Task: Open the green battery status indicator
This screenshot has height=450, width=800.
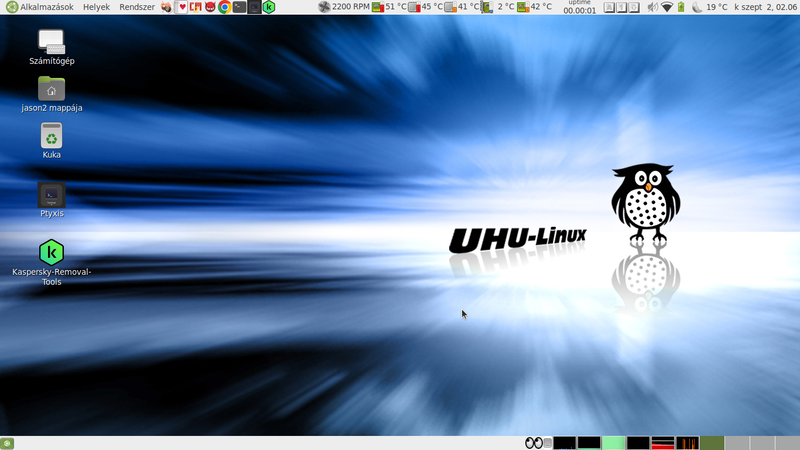Action: [x=681, y=7]
